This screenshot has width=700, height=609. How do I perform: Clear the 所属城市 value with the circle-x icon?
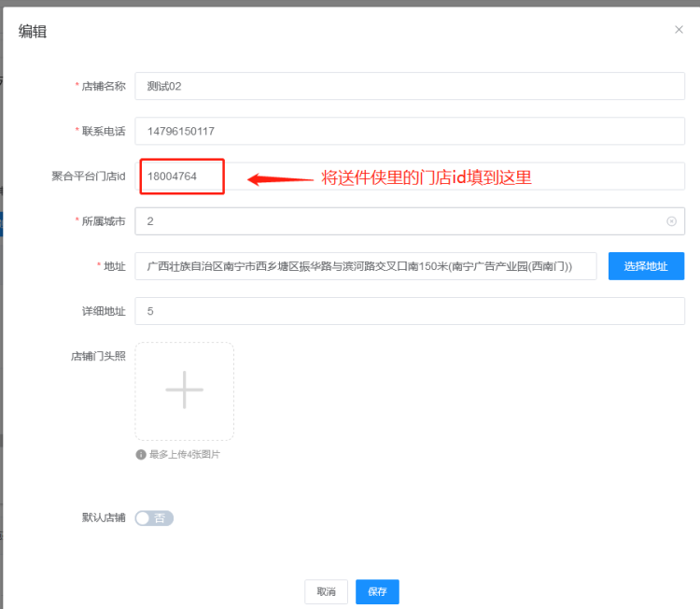(671, 221)
